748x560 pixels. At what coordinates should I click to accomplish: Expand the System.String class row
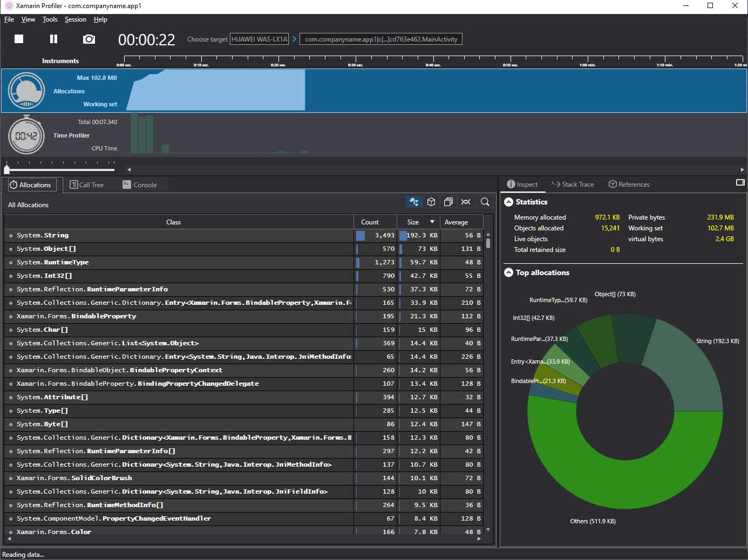[x=11, y=235]
